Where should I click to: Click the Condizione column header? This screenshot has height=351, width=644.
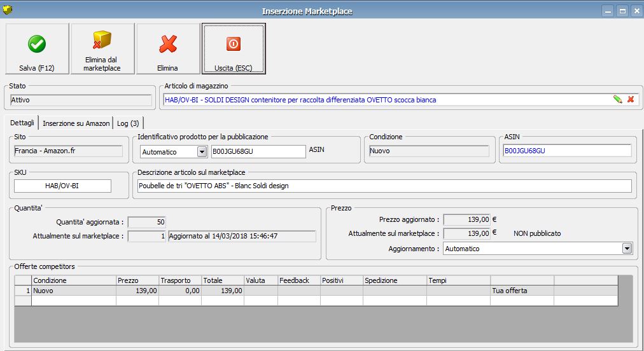pyautogui.click(x=74, y=280)
